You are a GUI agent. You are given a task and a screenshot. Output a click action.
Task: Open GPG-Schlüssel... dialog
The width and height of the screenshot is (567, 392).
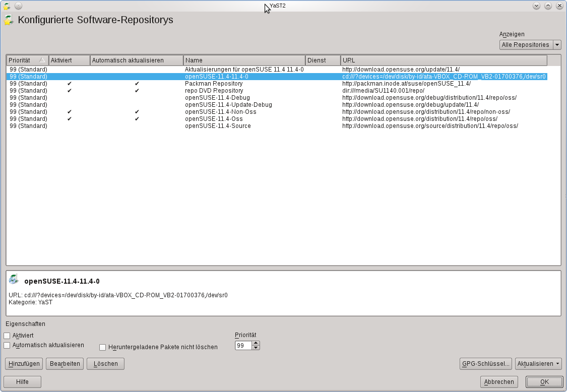(486, 364)
